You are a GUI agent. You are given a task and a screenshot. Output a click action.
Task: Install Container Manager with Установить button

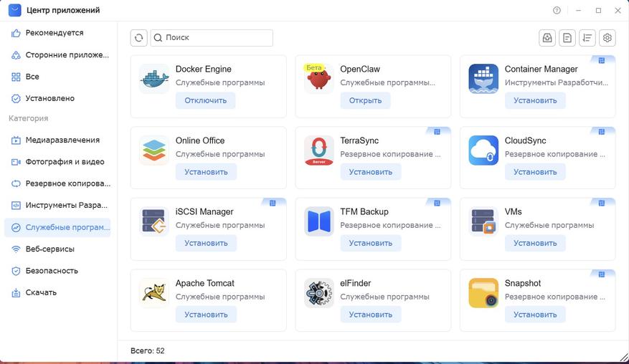pos(535,100)
